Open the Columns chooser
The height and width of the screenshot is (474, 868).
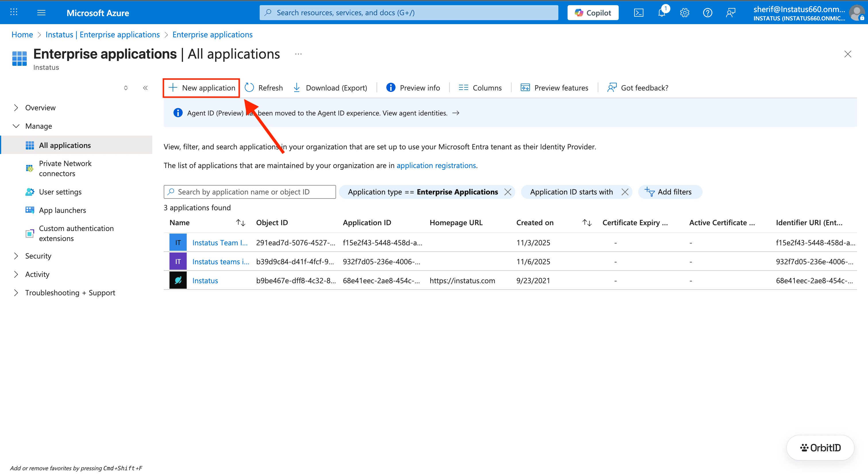(480, 88)
